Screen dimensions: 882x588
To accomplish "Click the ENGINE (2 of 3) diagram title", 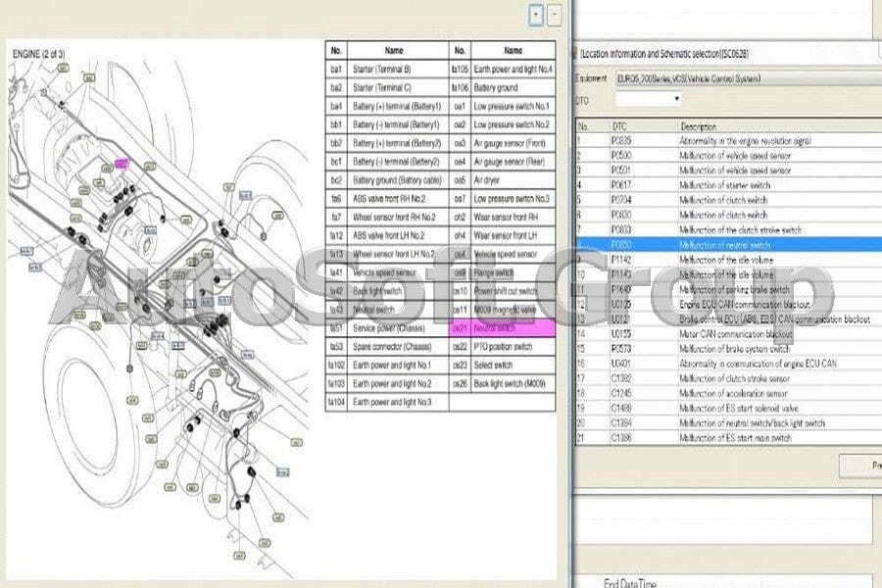I will 38,54.
